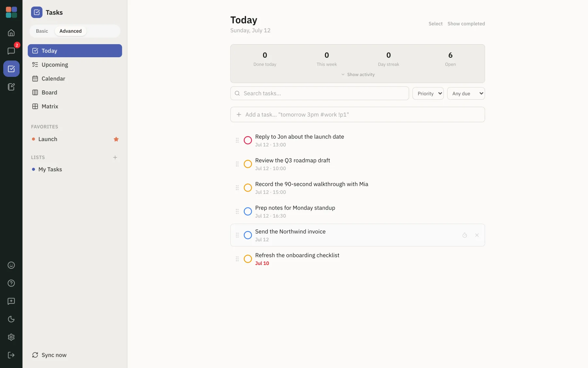Click Show completed
This screenshot has width=588, height=368.
466,24
